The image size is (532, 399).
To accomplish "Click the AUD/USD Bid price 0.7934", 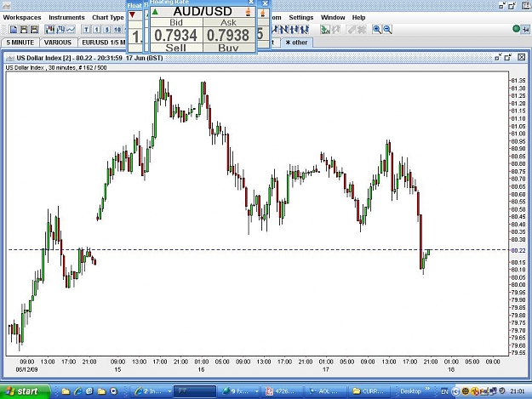I will (175, 35).
